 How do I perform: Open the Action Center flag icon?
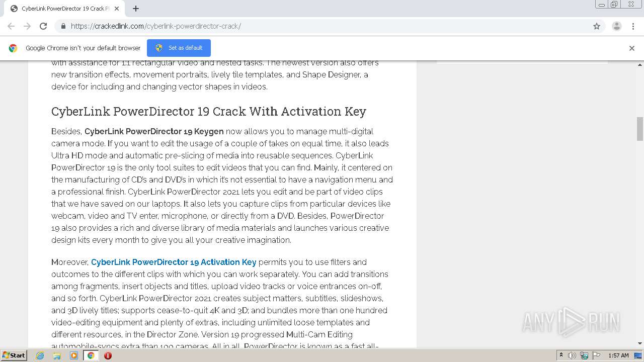coord(596,355)
